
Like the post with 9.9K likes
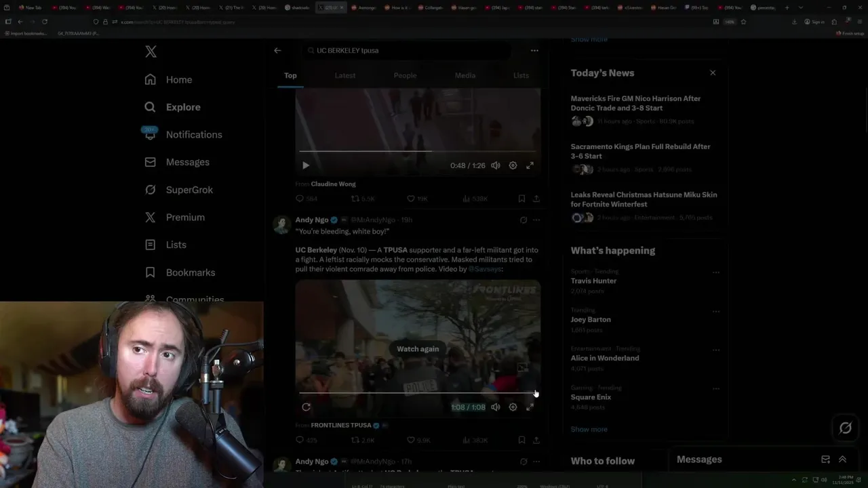pyautogui.click(x=418, y=440)
